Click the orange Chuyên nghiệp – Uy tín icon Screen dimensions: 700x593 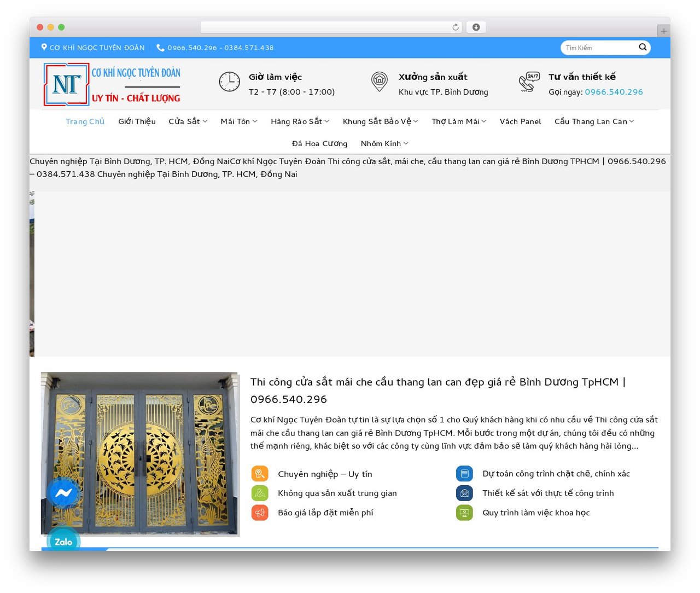pyautogui.click(x=260, y=474)
